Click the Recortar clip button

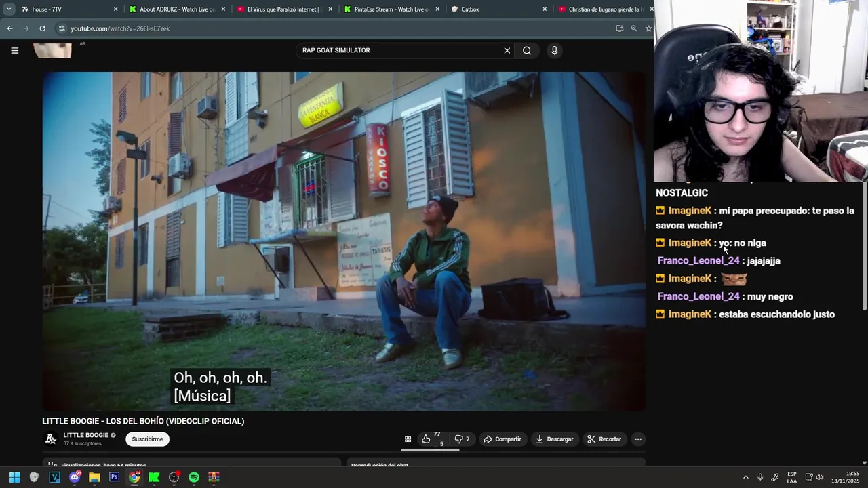pyautogui.click(x=604, y=439)
